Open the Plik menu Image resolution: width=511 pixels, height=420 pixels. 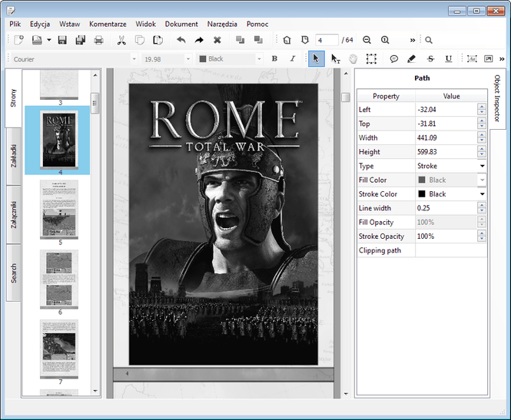point(15,24)
